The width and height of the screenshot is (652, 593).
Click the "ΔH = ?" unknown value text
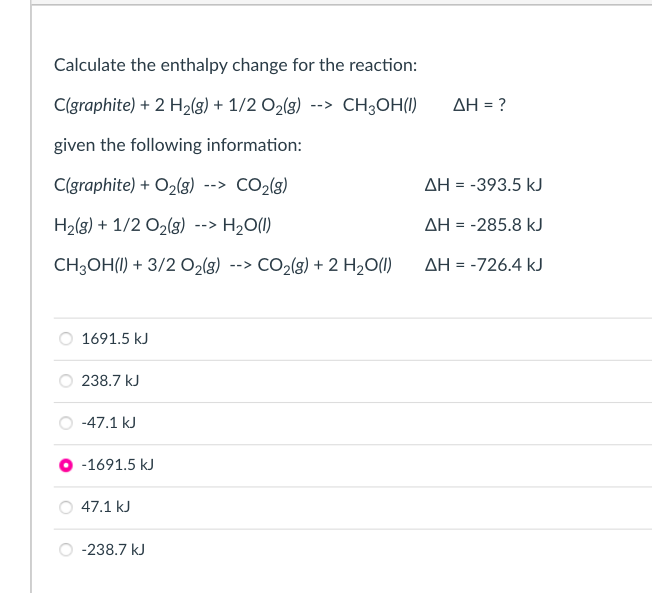[479, 105]
